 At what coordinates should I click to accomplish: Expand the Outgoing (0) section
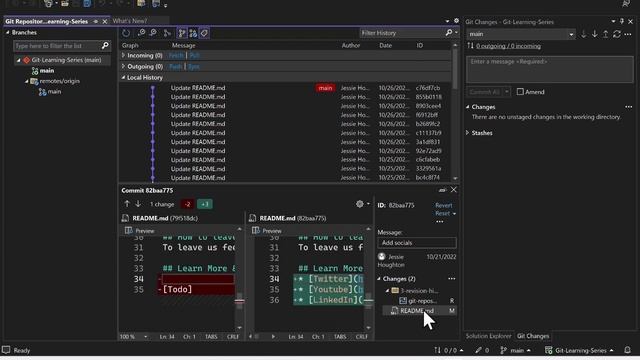point(123,66)
